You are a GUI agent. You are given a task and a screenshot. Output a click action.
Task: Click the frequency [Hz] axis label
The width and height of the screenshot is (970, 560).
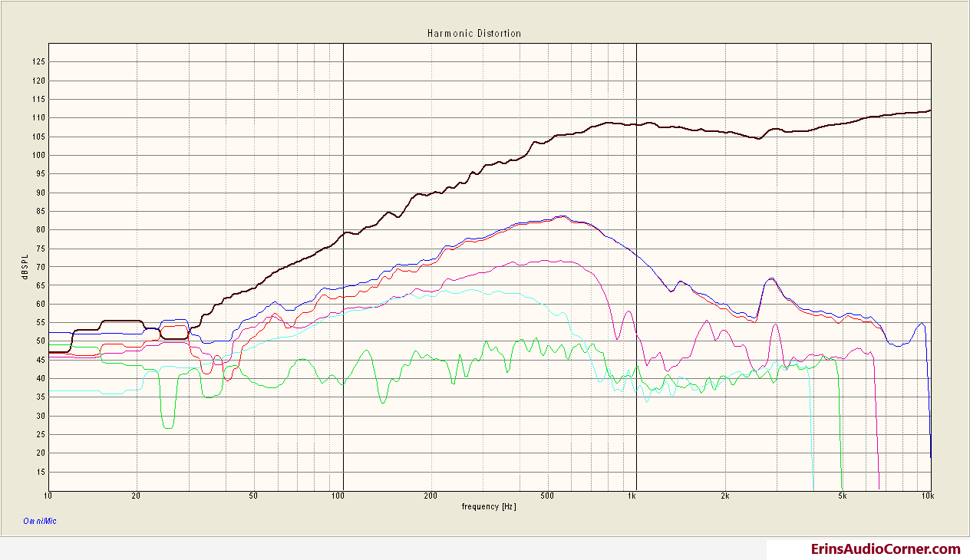(490, 507)
